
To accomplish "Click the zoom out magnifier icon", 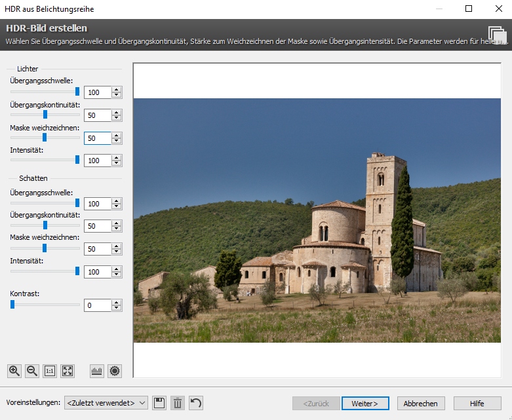I will [x=32, y=371].
